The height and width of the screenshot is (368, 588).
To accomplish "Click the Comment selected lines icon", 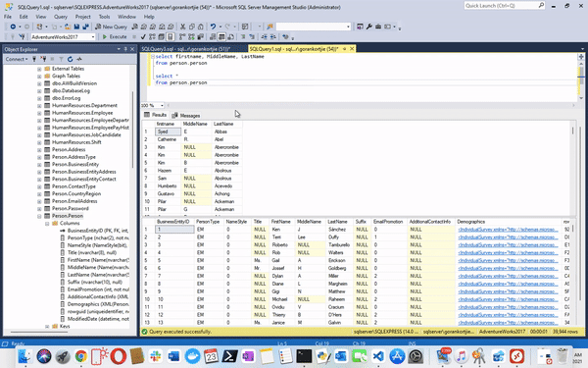I will click(x=243, y=37).
